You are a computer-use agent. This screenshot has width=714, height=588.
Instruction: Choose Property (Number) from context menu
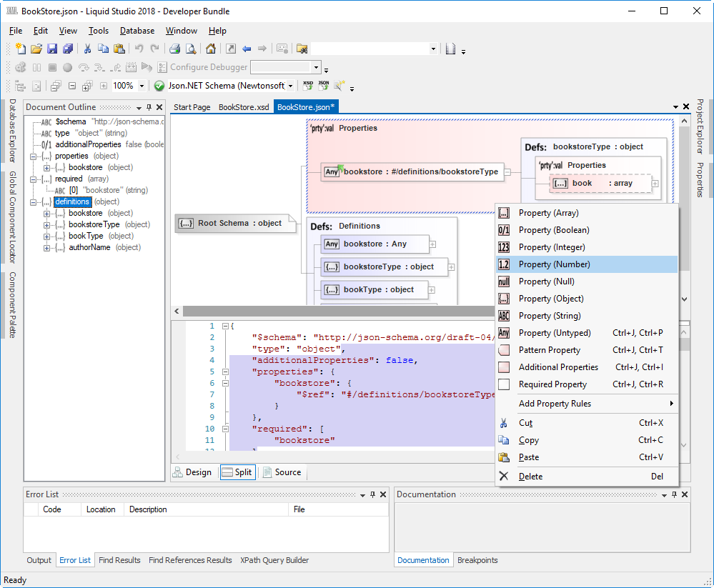554,264
